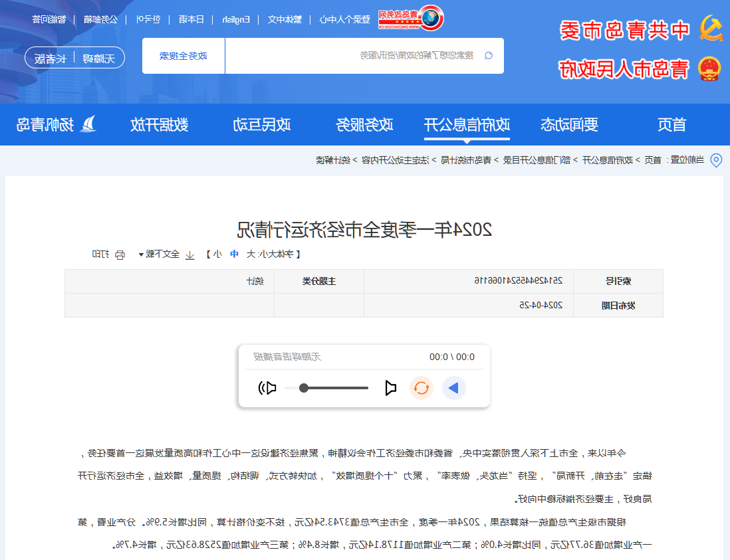Click the printer icon next to 打印
The image size is (730, 560).
120,254
